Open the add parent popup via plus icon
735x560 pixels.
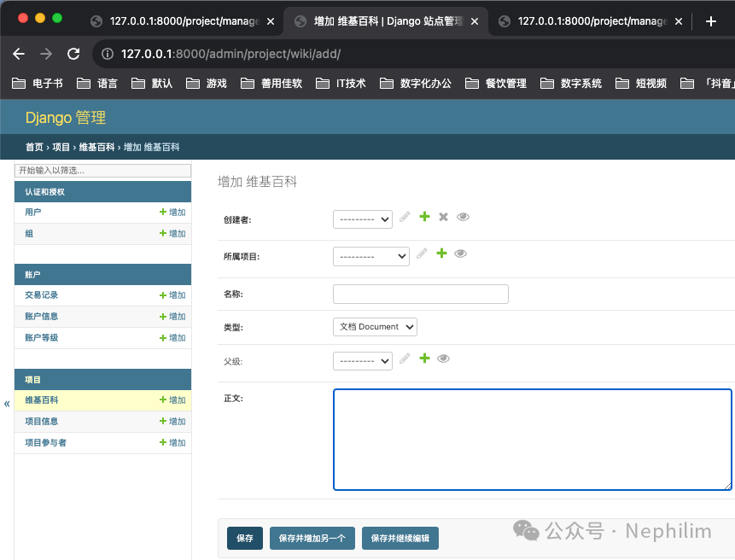tap(424, 358)
